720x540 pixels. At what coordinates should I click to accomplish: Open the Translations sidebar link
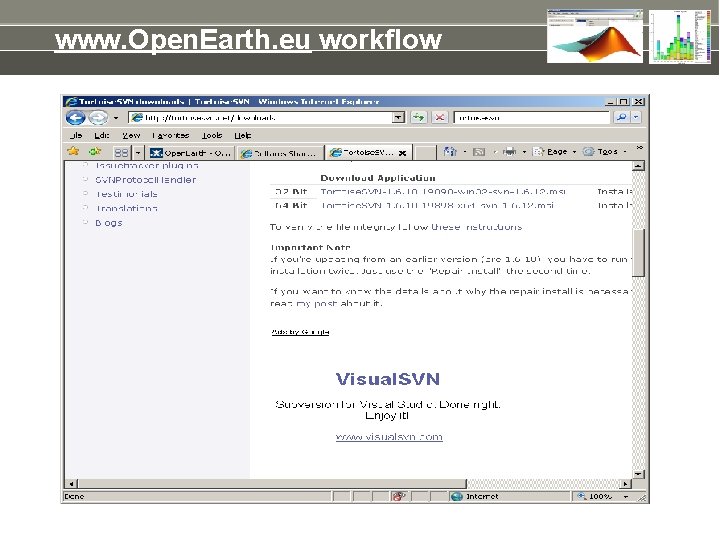pyautogui.click(x=126, y=208)
